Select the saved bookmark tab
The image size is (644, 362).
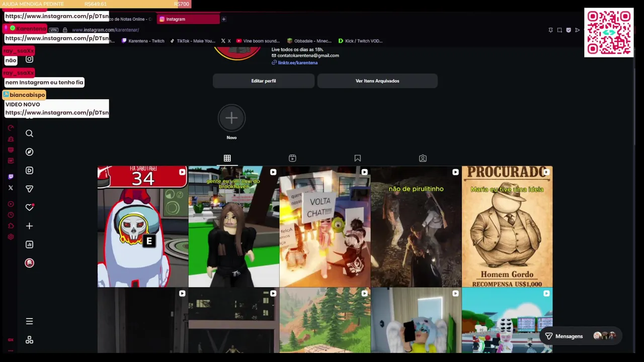click(x=358, y=158)
